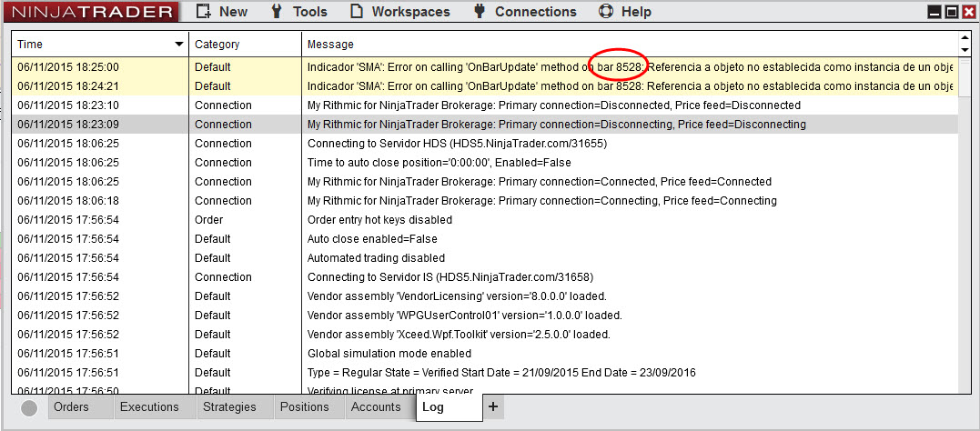Screen dimensions: 980x431
Task: Click the scrollbar down arrow at top
Action: (x=965, y=50)
